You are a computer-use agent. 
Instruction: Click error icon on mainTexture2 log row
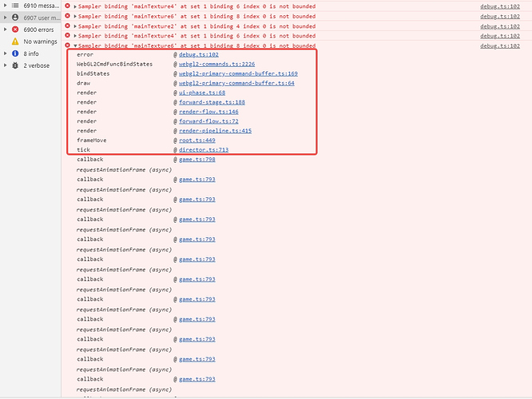point(68,26)
